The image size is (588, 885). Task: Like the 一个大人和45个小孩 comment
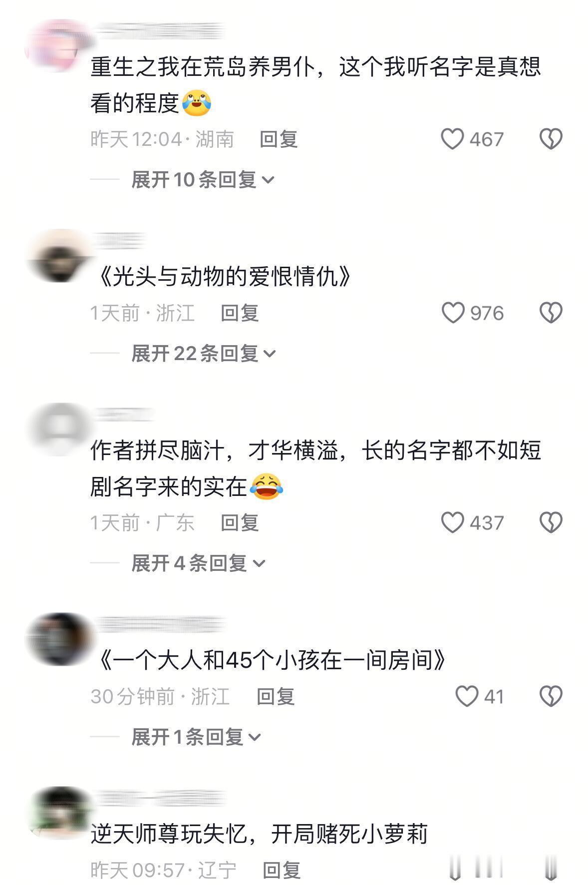point(467,696)
